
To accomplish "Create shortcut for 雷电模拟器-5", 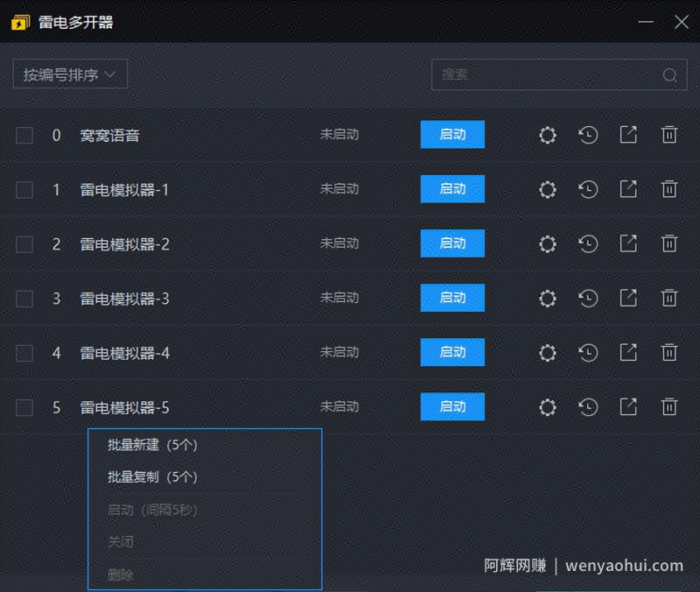I will point(628,407).
